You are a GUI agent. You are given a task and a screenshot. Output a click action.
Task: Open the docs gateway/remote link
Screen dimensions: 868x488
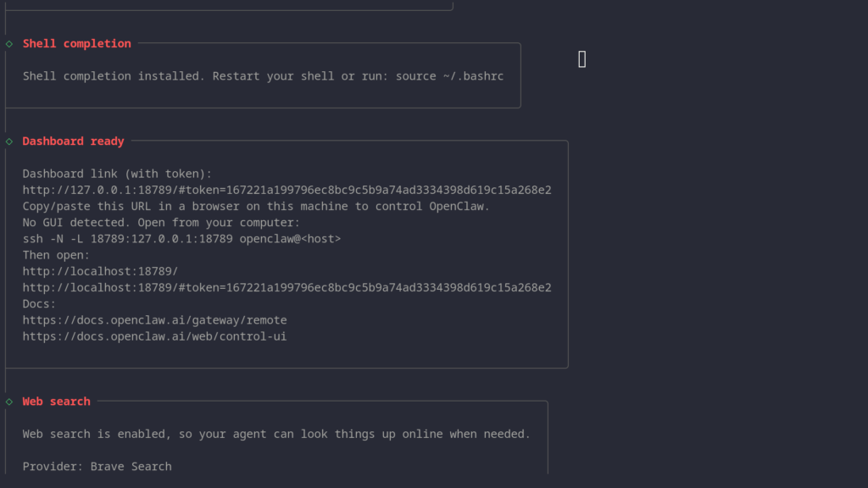154,320
